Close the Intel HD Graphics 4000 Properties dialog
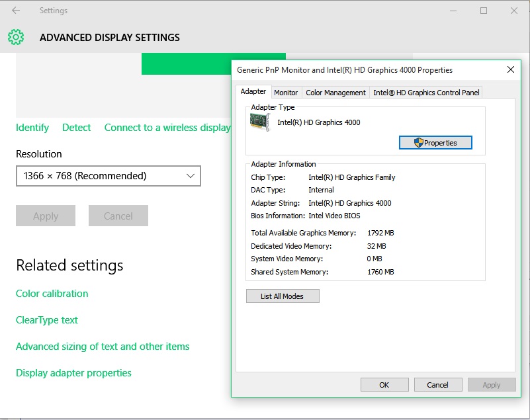Image resolution: width=530 pixels, height=420 pixels. coord(510,69)
